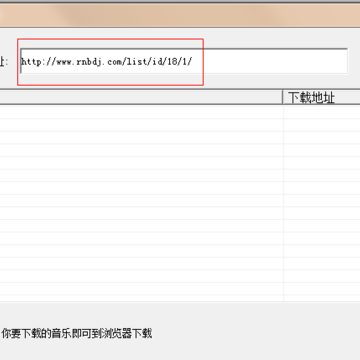Click the last visible cell under 下载地址
360x360 pixels.
coord(322,298)
